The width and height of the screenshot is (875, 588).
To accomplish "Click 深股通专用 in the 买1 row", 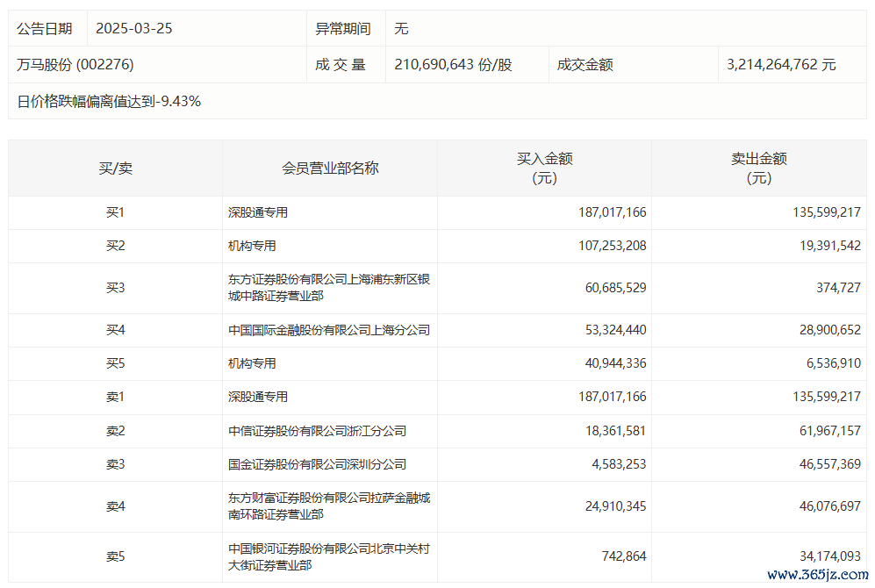I will [x=258, y=212].
